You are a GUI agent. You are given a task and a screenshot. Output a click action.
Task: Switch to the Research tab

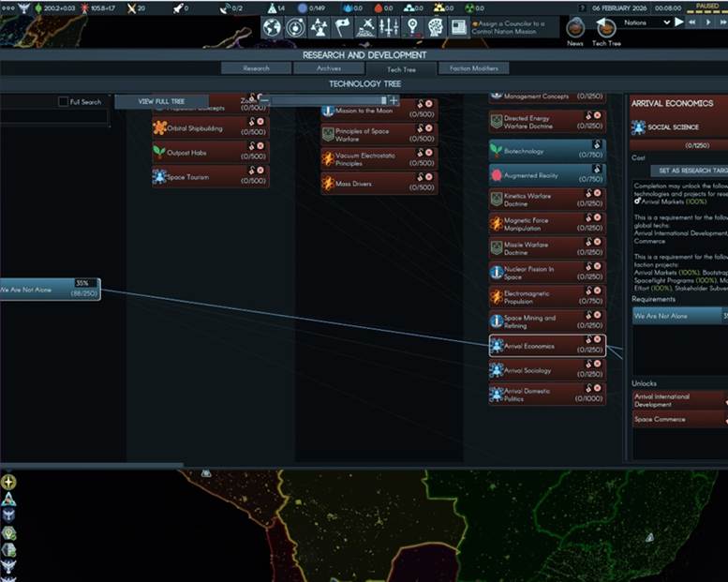pyautogui.click(x=256, y=68)
